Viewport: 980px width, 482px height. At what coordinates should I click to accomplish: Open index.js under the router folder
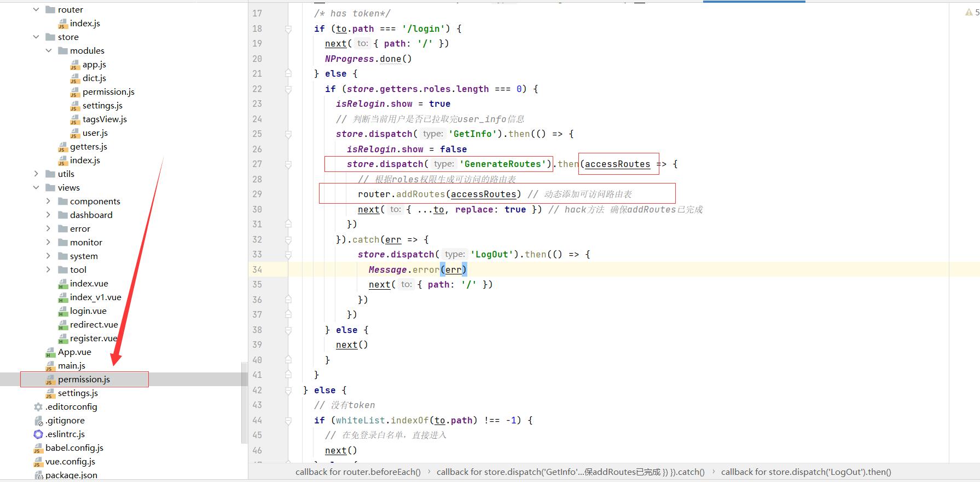pyautogui.click(x=85, y=24)
